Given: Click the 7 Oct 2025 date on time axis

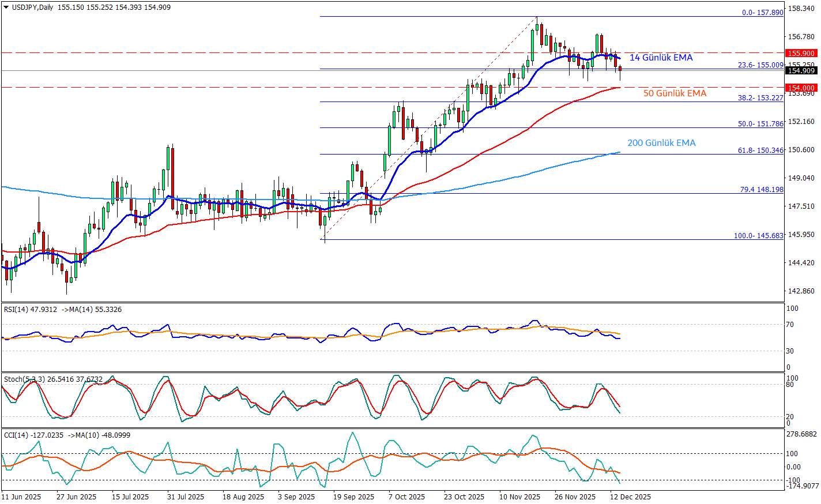Looking at the screenshot, I should 406,497.
